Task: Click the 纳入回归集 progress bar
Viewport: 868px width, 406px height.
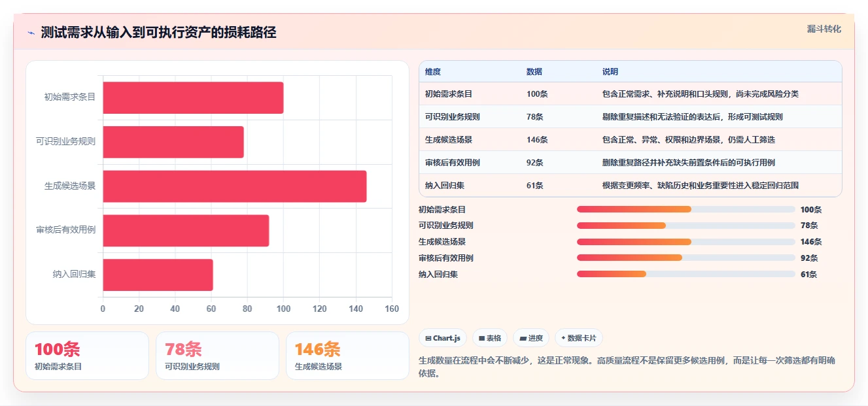Action: [686, 275]
